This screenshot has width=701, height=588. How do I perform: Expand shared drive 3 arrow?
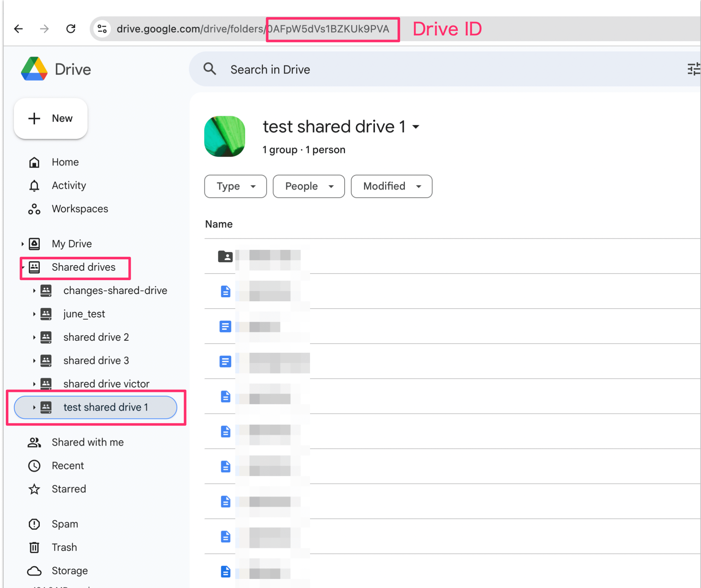(34, 361)
